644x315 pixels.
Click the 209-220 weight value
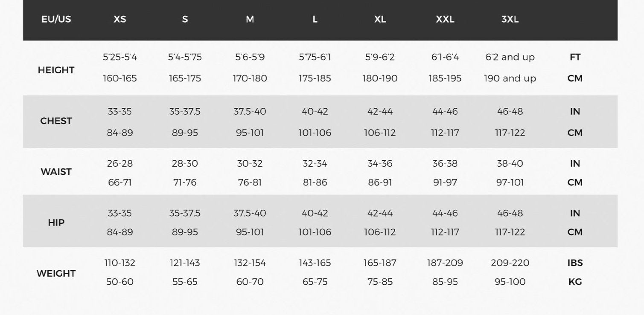pos(510,263)
